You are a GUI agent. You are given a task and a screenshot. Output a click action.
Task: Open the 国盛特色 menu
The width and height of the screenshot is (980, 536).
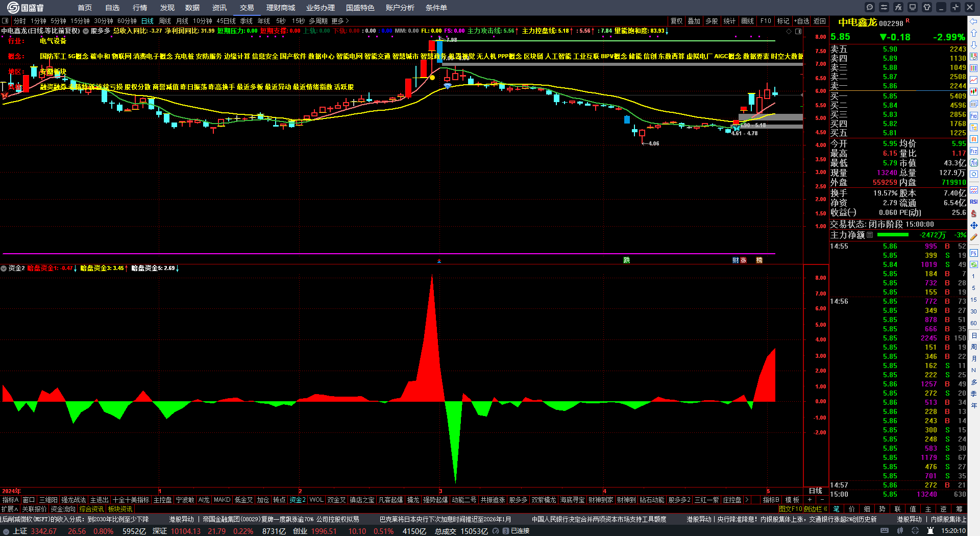click(360, 8)
